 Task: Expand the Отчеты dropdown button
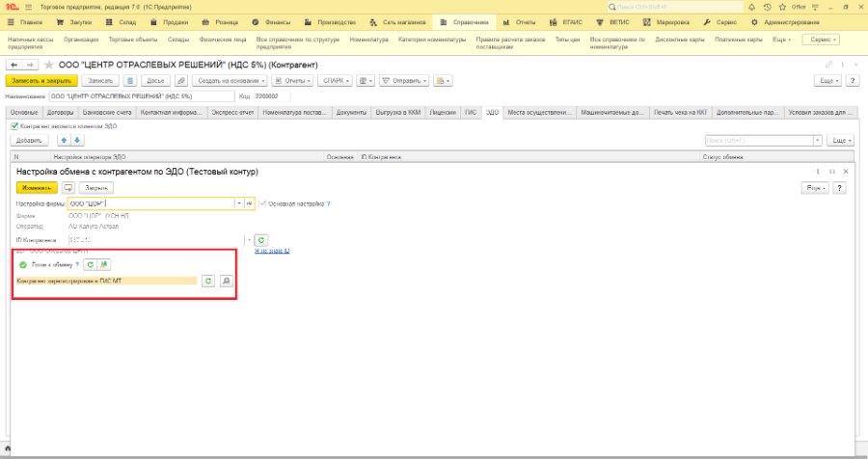(292, 81)
